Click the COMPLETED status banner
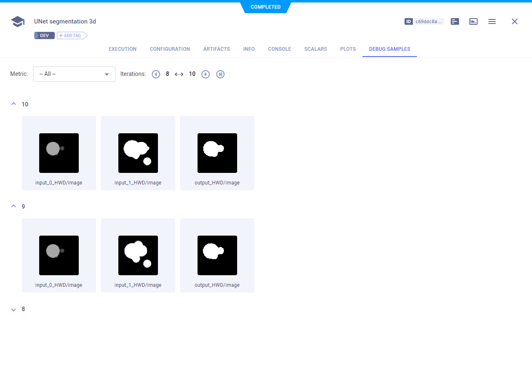Image resolution: width=532 pixels, height=392 pixels. pos(265,7)
